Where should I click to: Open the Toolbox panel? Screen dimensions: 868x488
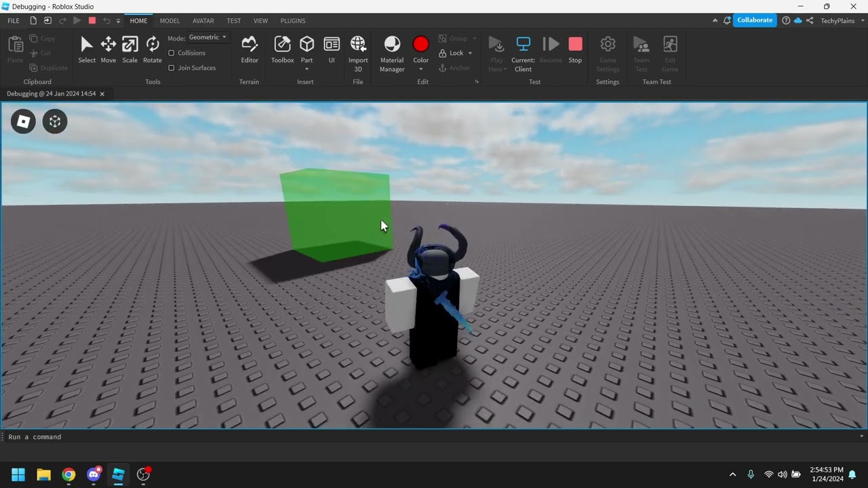coord(282,50)
